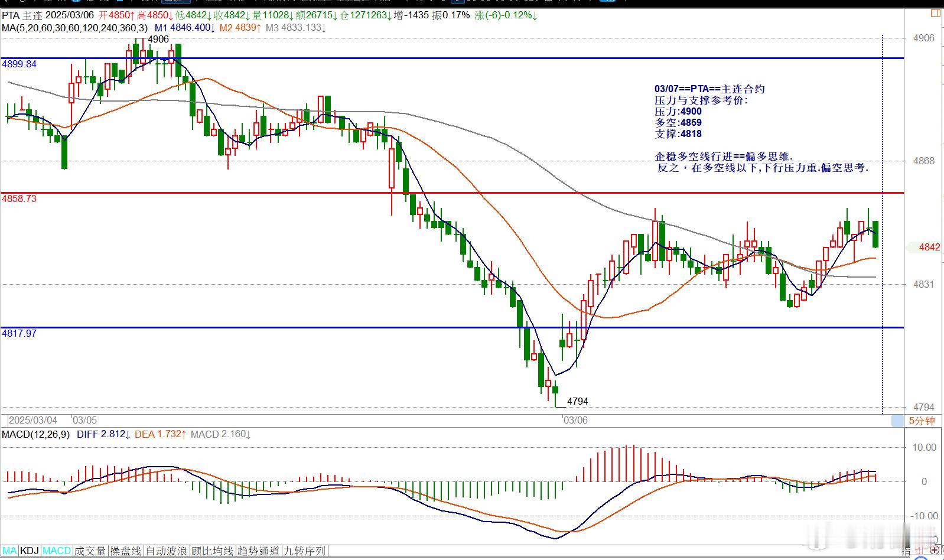Click the MA(5,20,60,30,60,120,240,360,3) parameters label
The width and height of the screenshot is (944, 560).
pos(74,27)
